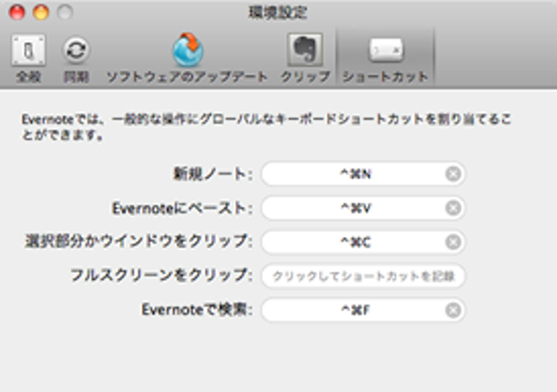The width and height of the screenshot is (557, 392).
Task: Click the フルスクリーンをクリップ label text
Action: (161, 276)
